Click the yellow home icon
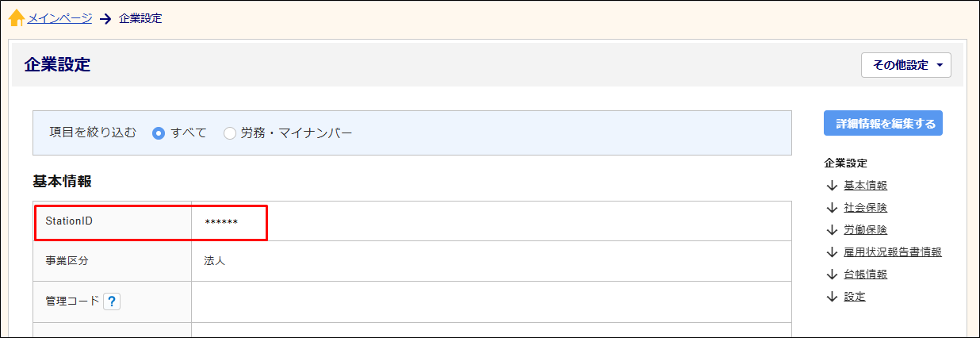 coord(16,17)
